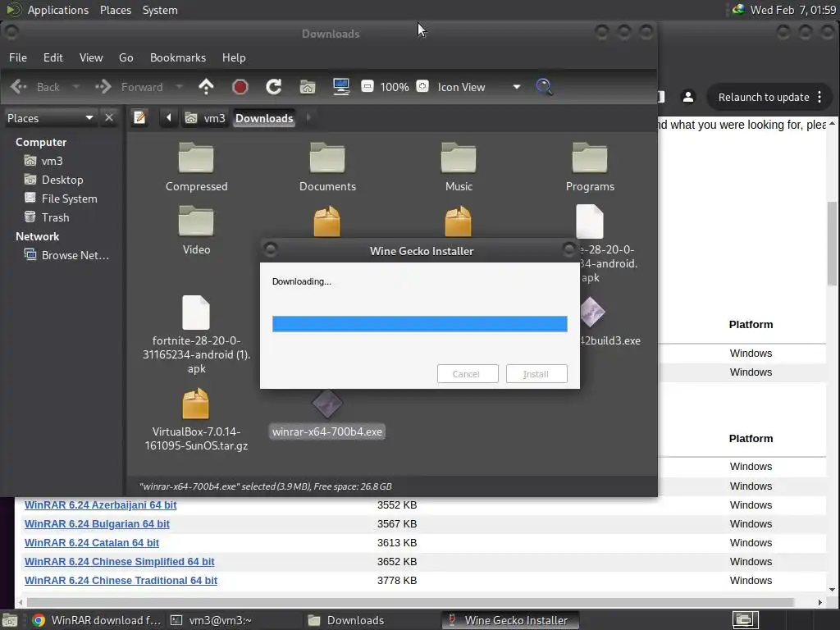Click the Downloads path bar button
This screenshot has height=630, width=840.
(x=264, y=118)
